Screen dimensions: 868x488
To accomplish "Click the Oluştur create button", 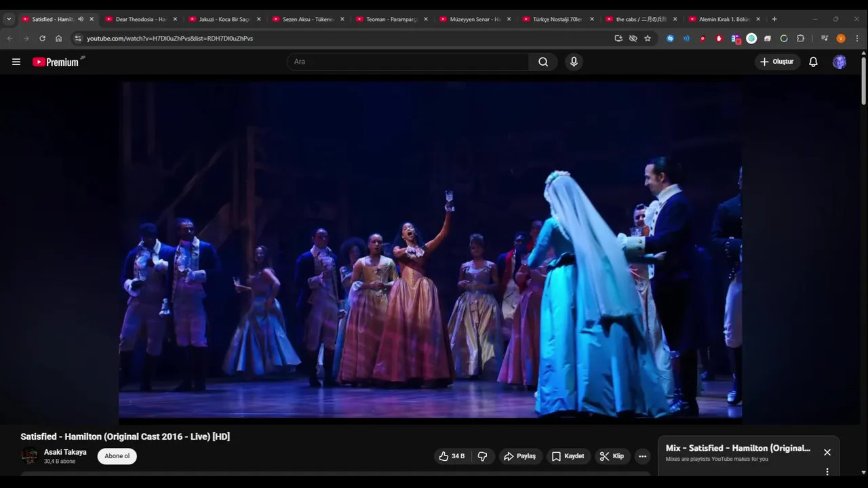I will coord(777,62).
